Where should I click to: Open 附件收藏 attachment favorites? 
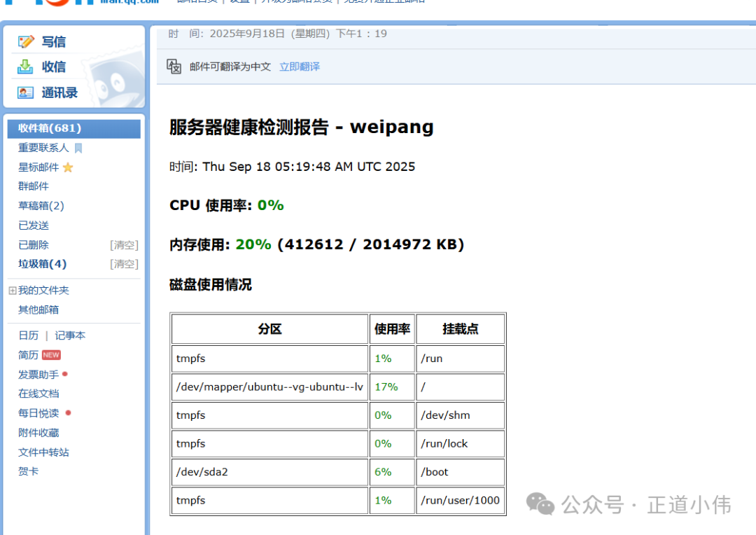[x=38, y=433]
